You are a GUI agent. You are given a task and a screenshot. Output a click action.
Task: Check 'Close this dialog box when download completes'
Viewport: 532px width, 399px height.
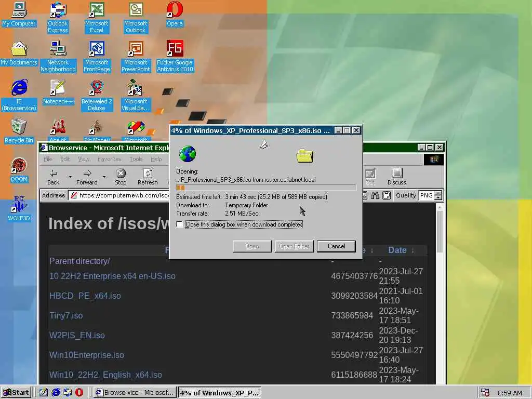[x=179, y=224]
